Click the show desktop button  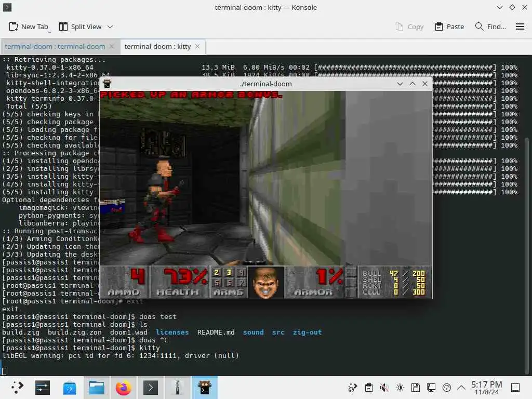[x=515, y=388]
